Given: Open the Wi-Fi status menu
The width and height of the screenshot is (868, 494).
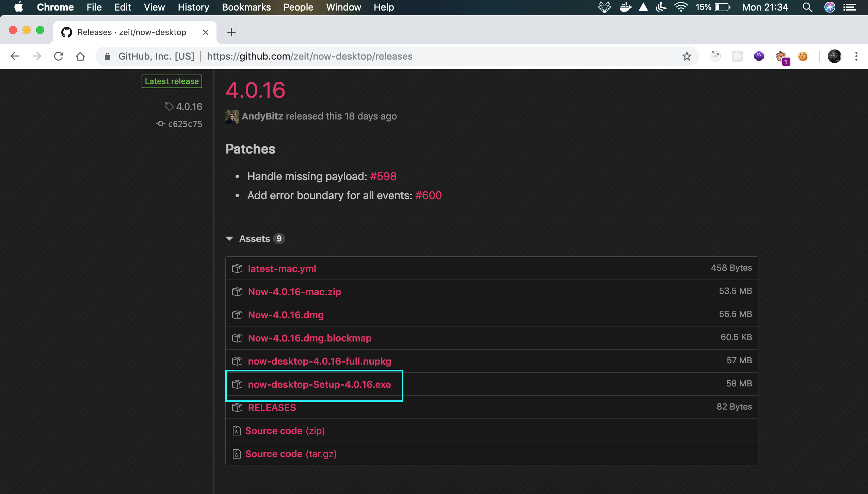Looking at the screenshot, I should point(680,7).
